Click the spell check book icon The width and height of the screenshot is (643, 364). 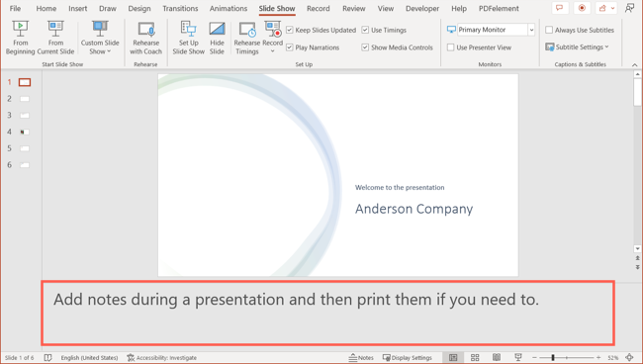[x=48, y=358]
